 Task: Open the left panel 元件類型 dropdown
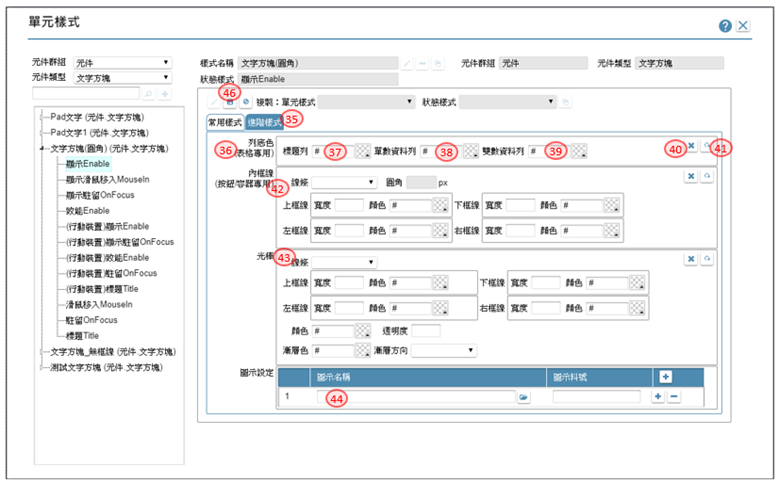(123, 78)
